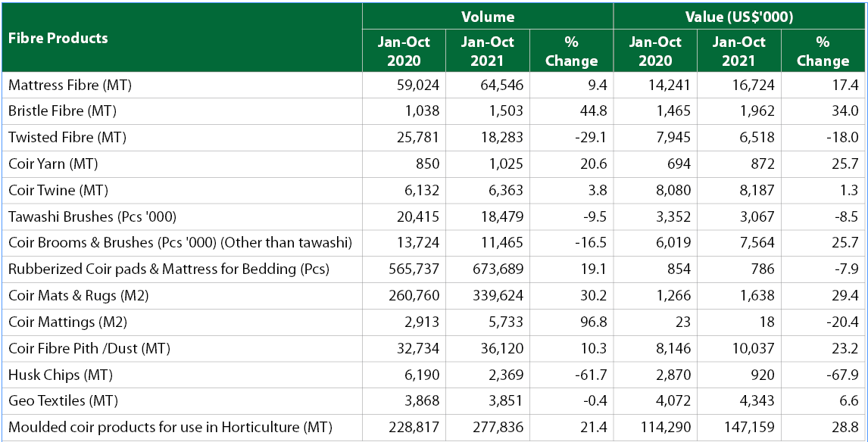Image resolution: width=868 pixels, height=442 pixels.
Task: Select the Mattress Fibre (MT) row label
Action: 70,86
